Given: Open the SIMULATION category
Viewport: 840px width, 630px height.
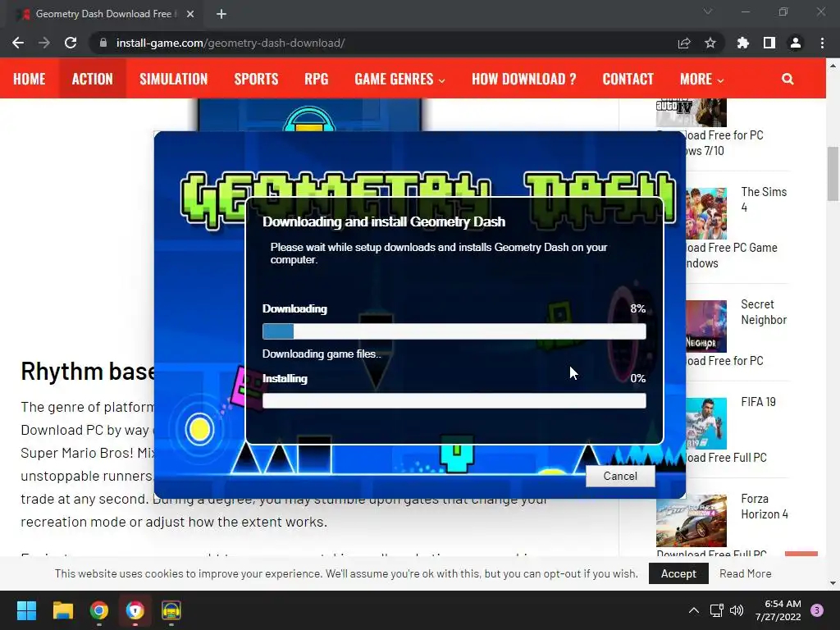Looking at the screenshot, I should [174, 79].
